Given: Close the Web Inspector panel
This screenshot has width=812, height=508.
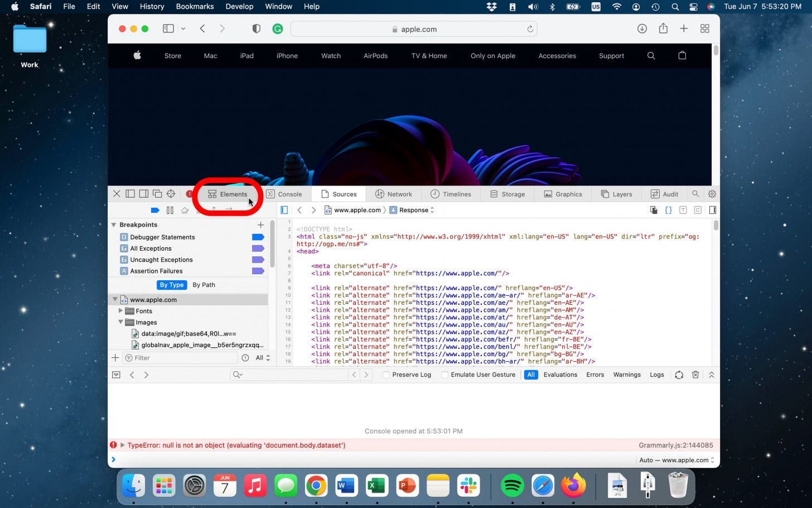Looking at the screenshot, I should coord(117,194).
